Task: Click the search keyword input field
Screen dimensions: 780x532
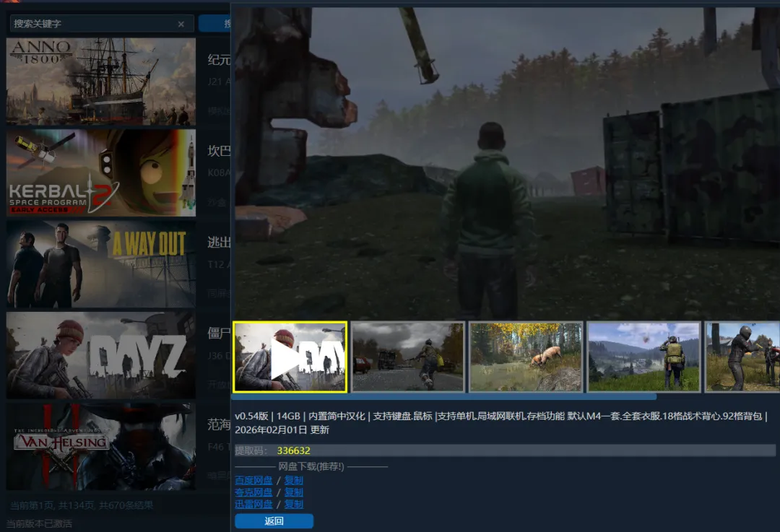Action: tap(102, 23)
